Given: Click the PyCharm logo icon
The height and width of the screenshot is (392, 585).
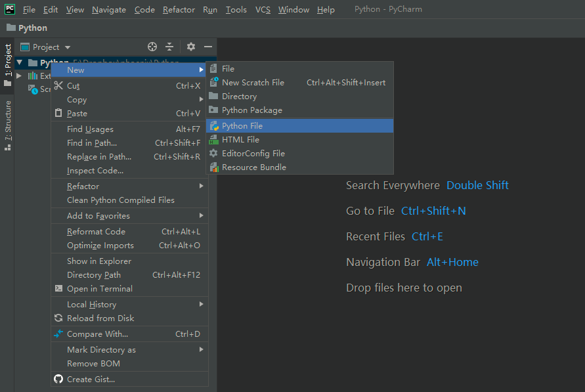Looking at the screenshot, I should point(10,9).
